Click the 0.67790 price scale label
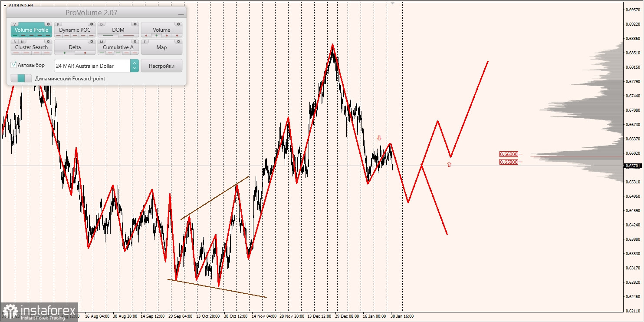This screenshot has width=644, height=322. pos(632,81)
